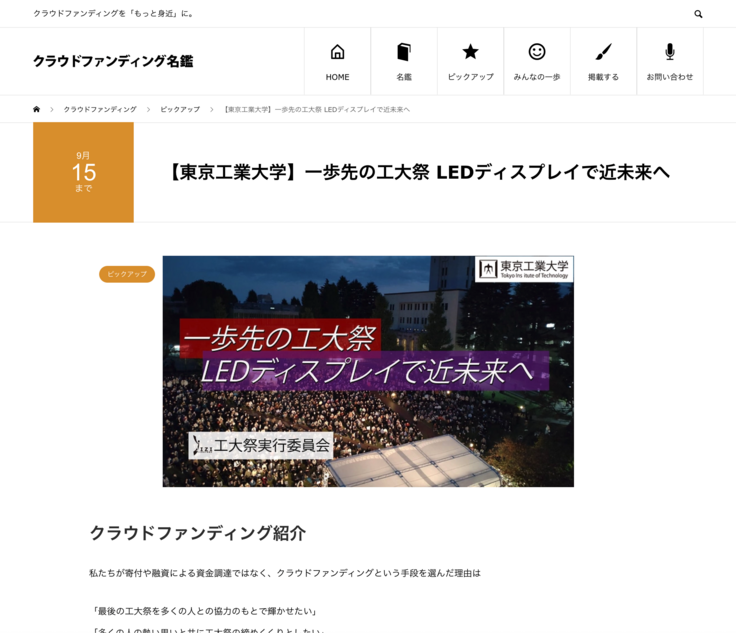The width and height of the screenshot is (736, 633).
Task: Click the breadcrumb home icon
Action: click(x=37, y=109)
